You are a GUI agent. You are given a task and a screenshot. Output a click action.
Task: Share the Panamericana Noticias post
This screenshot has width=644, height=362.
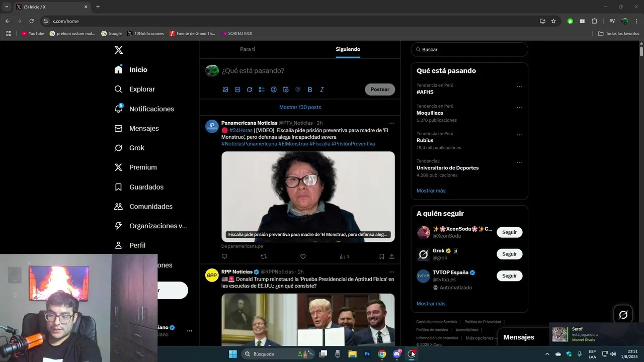tap(391, 256)
